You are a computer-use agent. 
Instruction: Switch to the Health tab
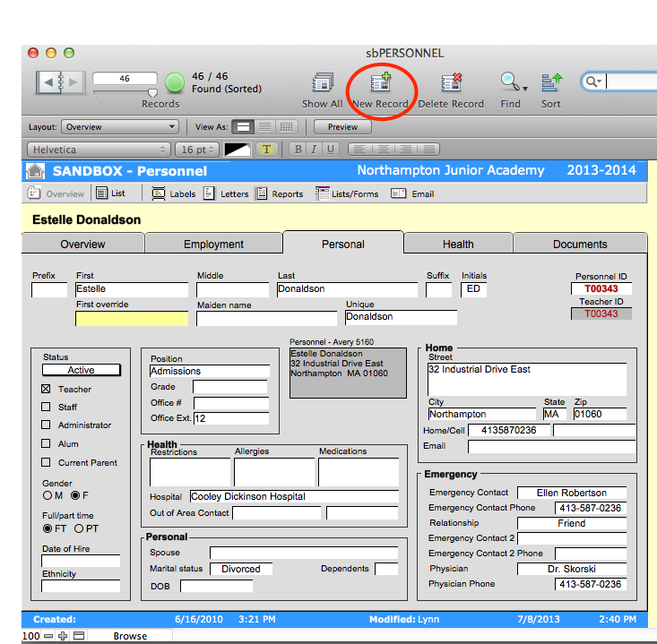458,244
